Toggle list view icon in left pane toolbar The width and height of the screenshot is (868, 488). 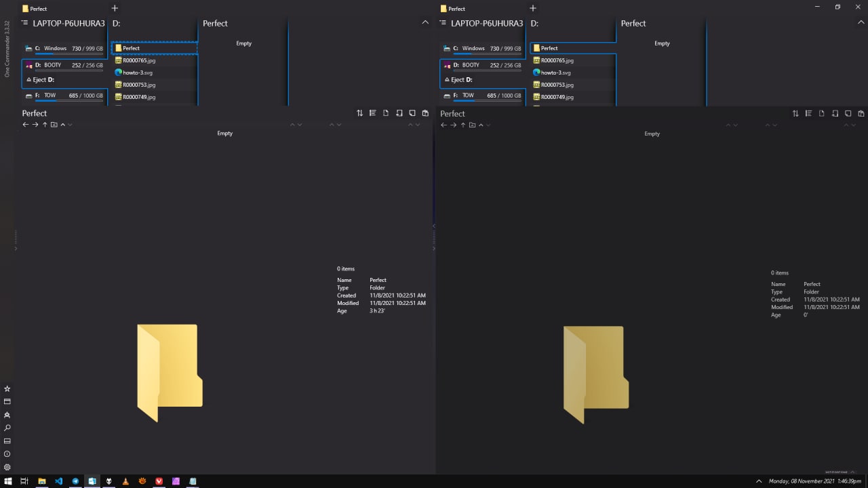372,113
